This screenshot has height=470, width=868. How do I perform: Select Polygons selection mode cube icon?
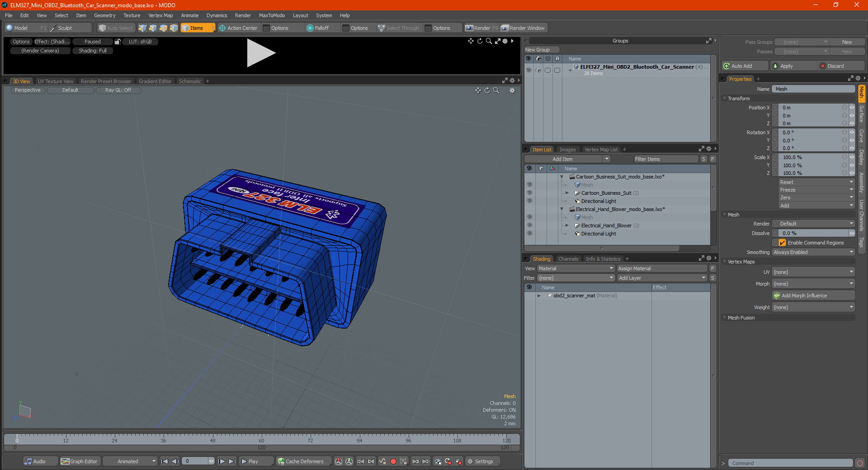163,28
